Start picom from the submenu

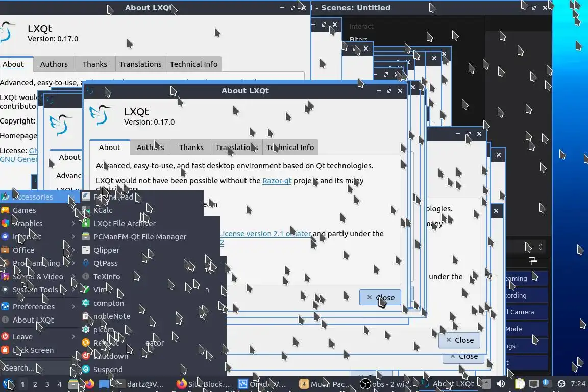142,330
